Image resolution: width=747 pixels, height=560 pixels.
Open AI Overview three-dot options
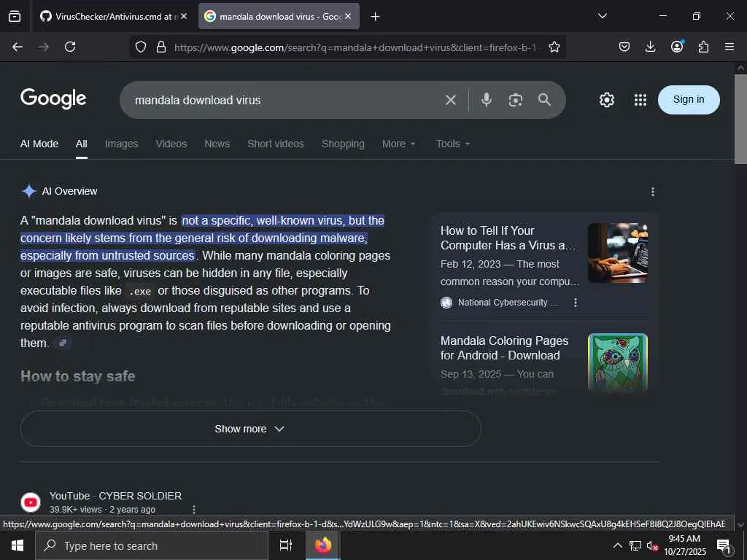point(653,192)
